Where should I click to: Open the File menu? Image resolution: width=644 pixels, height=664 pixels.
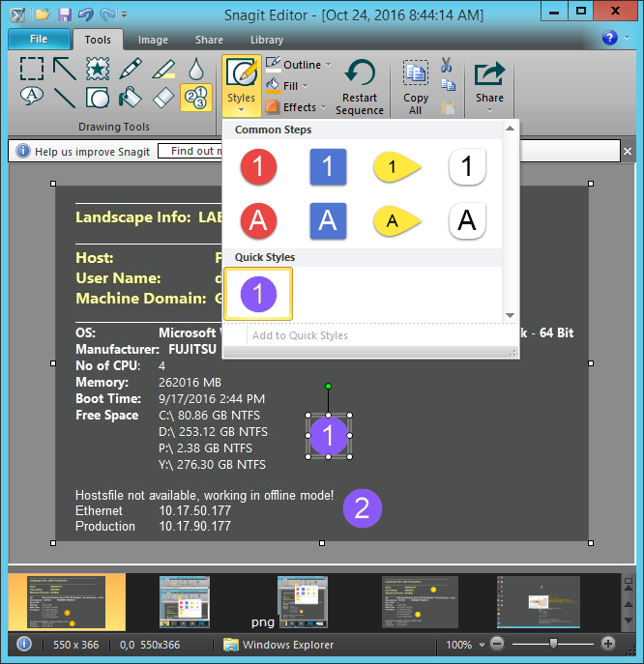coord(39,40)
